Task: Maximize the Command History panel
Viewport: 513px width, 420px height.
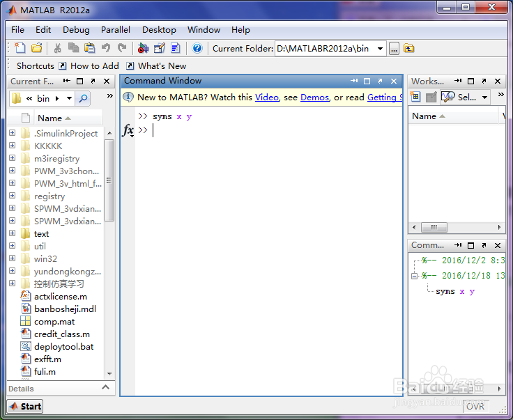Action: coord(470,245)
